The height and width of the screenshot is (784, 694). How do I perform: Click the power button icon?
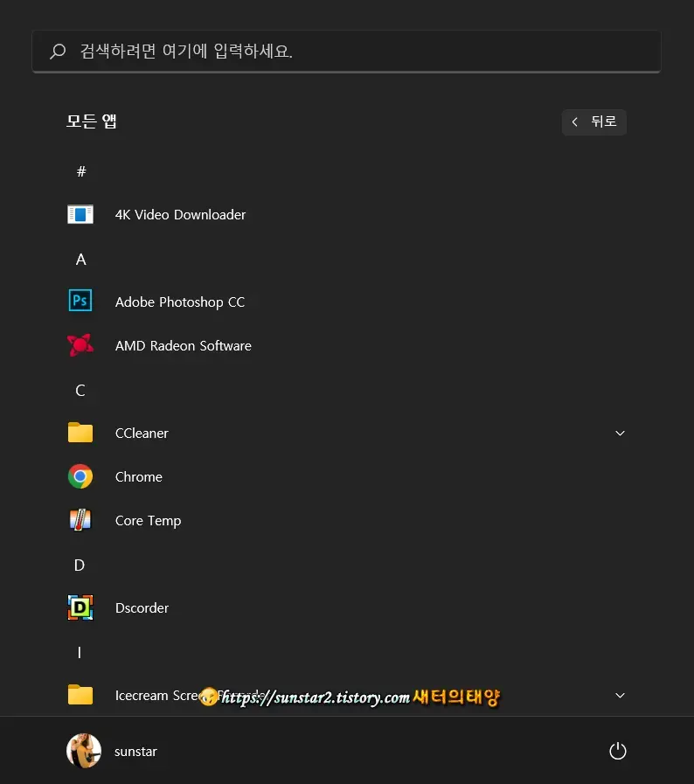pos(618,751)
